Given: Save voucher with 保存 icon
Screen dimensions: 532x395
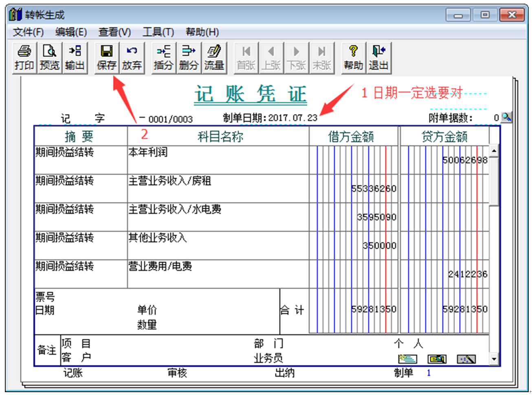Looking at the screenshot, I should click(106, 57).
